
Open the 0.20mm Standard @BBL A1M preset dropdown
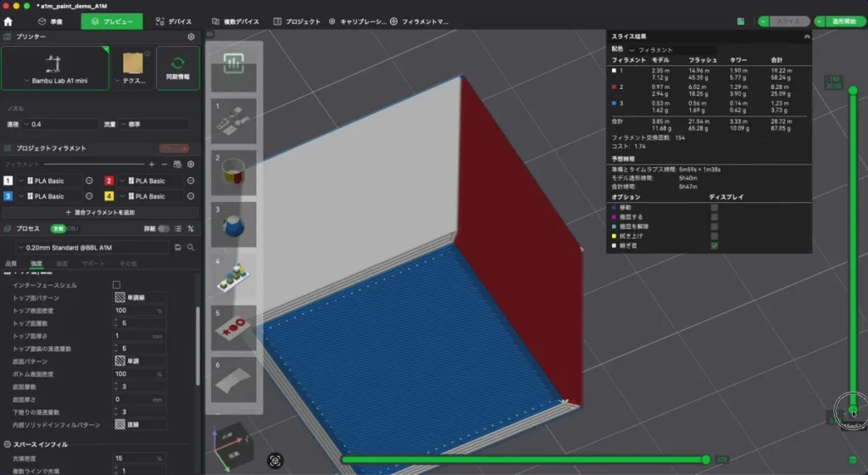pos(93,248)
